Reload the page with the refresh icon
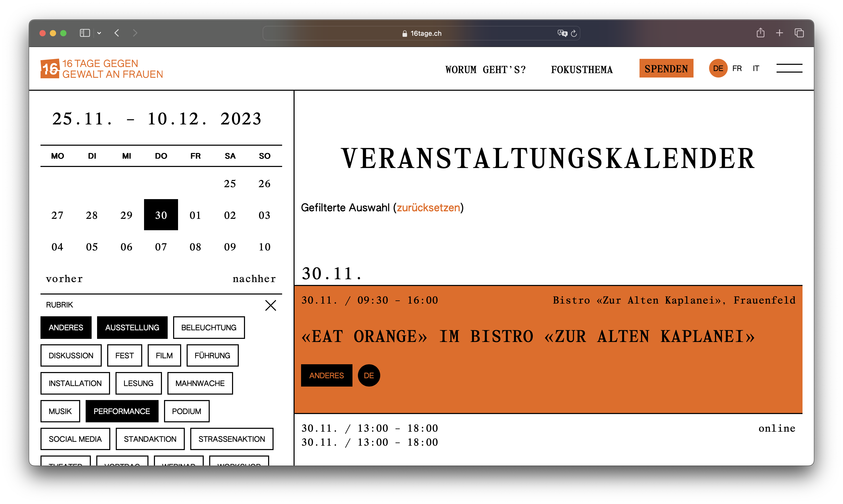Image resolution: width=843 pixels, height=504 pixels. pyautogui.click(x=574, y=33)
